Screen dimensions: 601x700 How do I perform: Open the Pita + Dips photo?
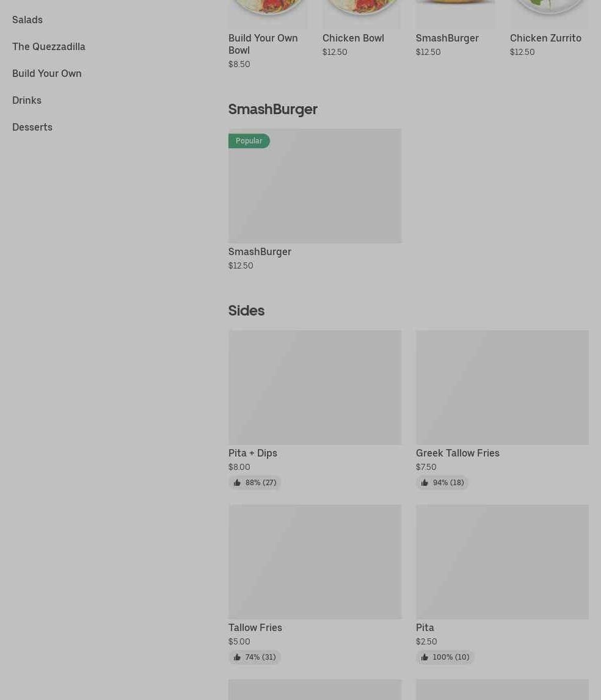(x=315, y=388)
